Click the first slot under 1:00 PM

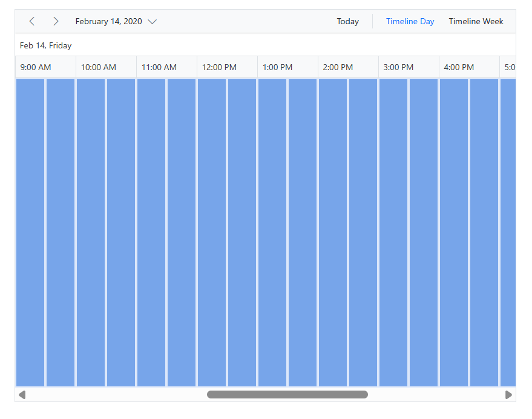pos(272,233)
